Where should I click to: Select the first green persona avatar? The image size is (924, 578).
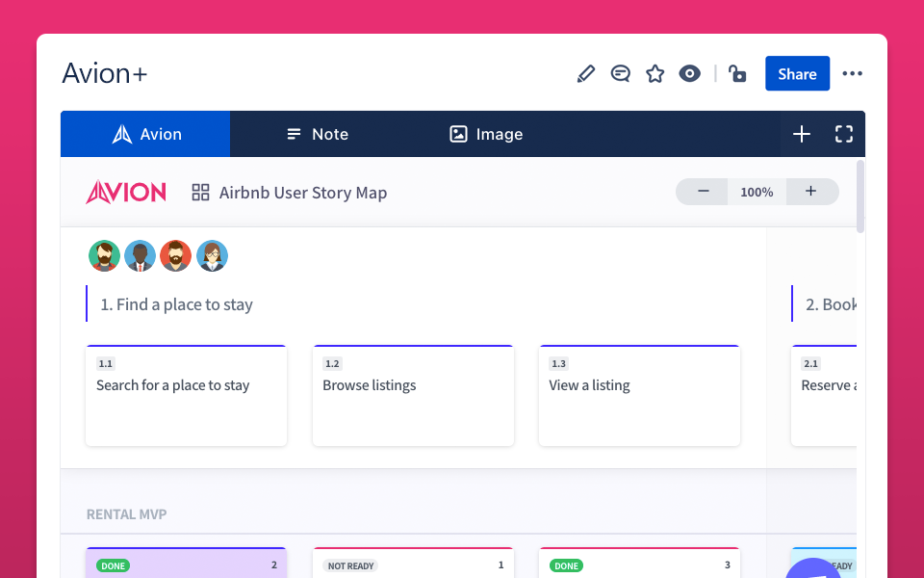tap(105, 256)
